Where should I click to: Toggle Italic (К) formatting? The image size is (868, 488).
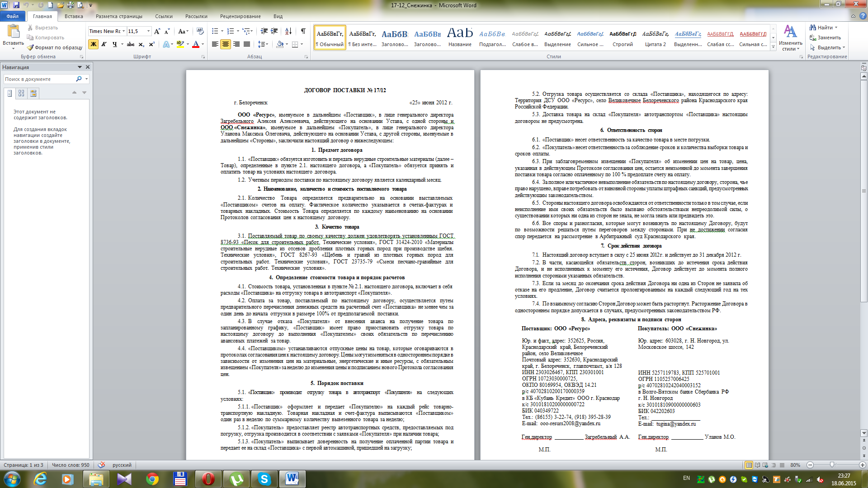click(104, 44)
